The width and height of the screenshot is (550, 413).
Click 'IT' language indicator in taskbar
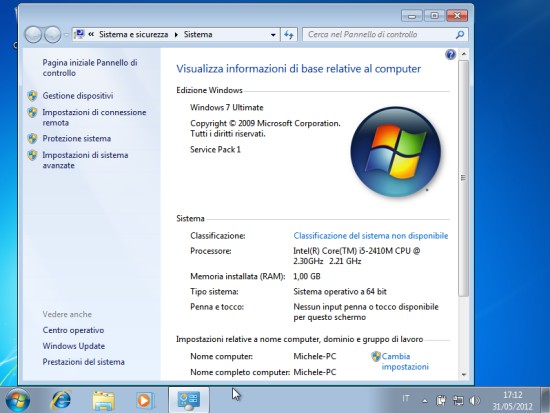pyautogui.click(x=406, y=399)
